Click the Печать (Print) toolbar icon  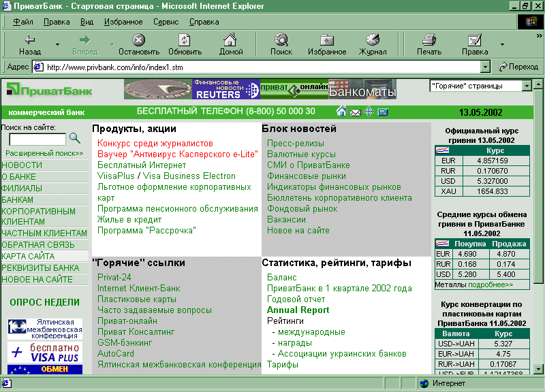429,44
